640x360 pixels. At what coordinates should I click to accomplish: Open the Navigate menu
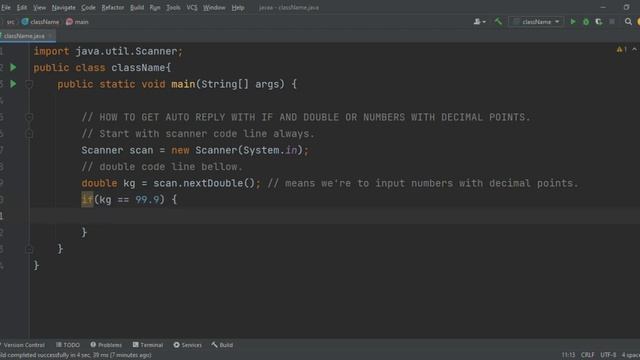(64, 7)
